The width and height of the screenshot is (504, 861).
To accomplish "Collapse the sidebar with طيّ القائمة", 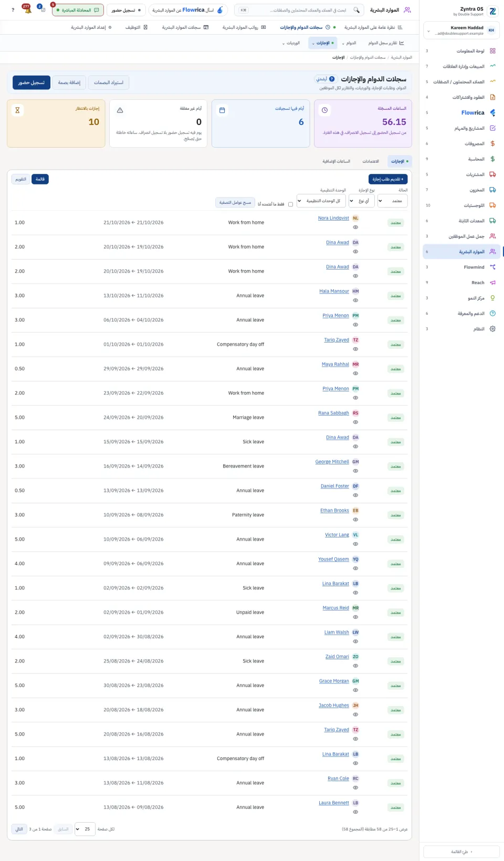I will 461,852.
